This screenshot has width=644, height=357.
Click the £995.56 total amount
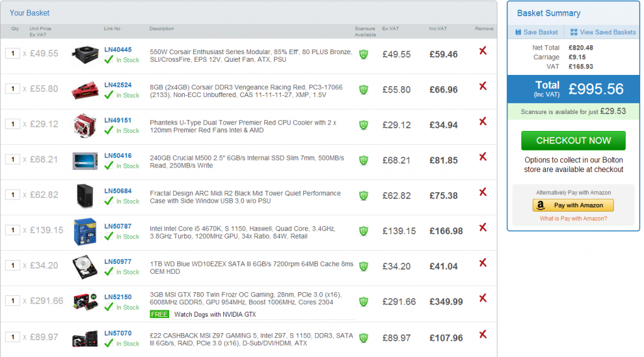[x=596, y=89]
